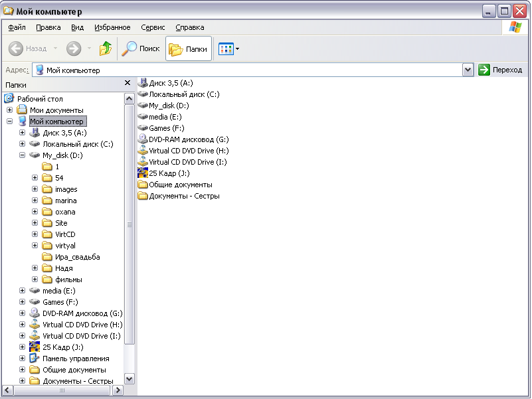Toggle the Folders (Папки) pane button
Image resolution: width=532 pixels, height=399 pixels.
point(189,48)
